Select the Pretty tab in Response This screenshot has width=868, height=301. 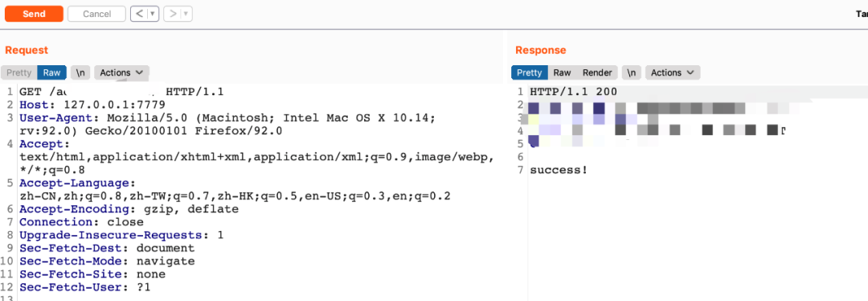pyautogui.click(x=529, y=72)
